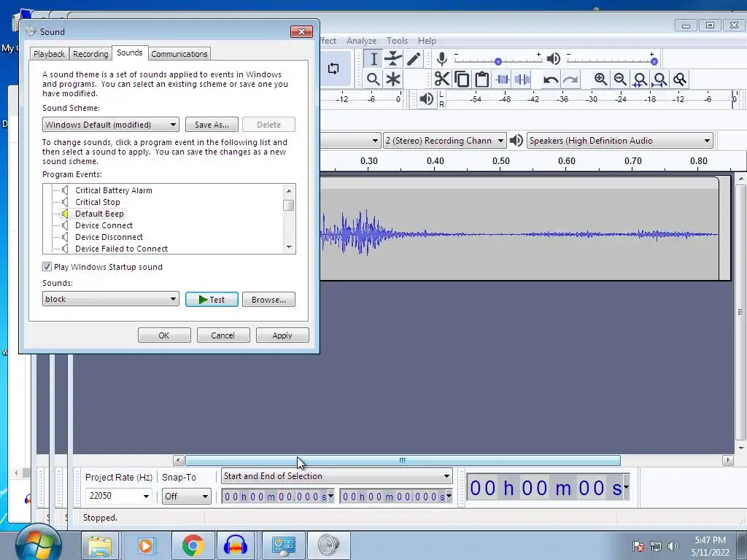This screenshot has width=747, height=560.
Task: Switch to the Playback tab
Action: (x=49, y=54)
